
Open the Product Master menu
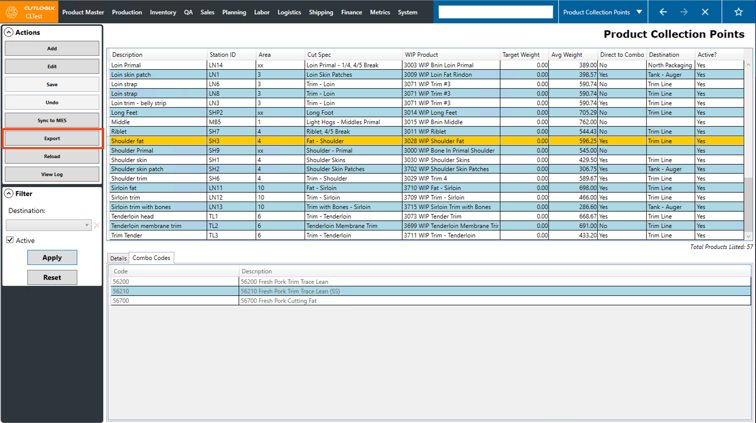point(83,12)
